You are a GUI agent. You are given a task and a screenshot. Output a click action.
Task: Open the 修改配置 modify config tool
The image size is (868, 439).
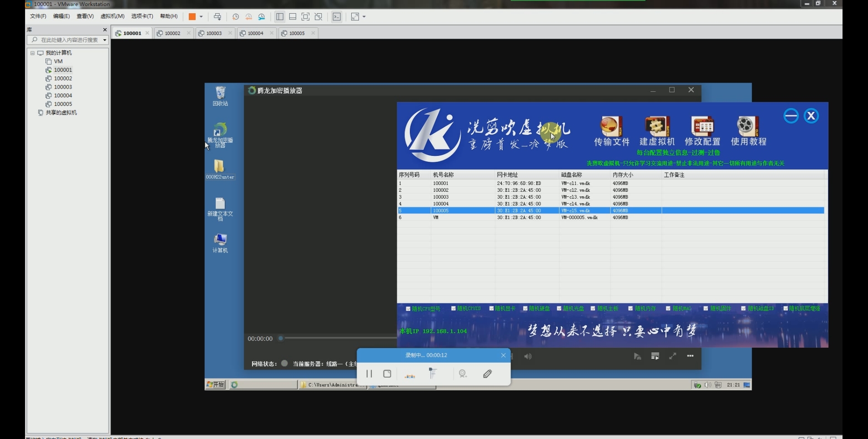coord(702,131)
